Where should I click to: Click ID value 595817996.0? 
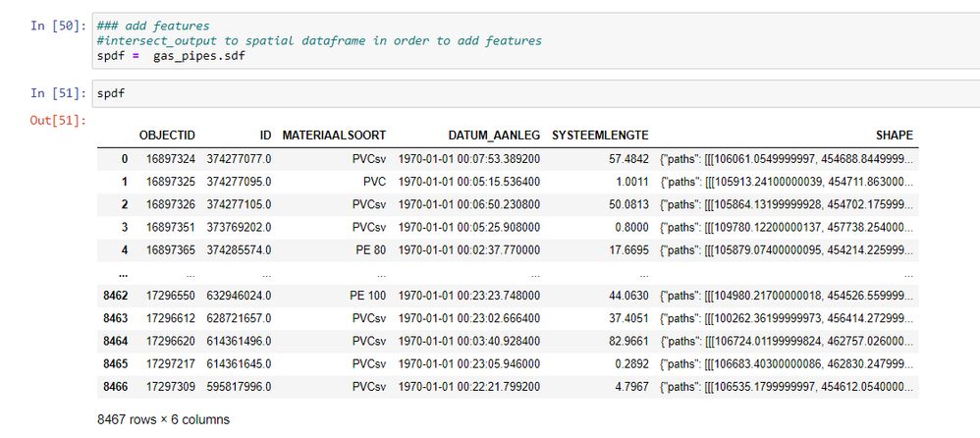(240, 387)
